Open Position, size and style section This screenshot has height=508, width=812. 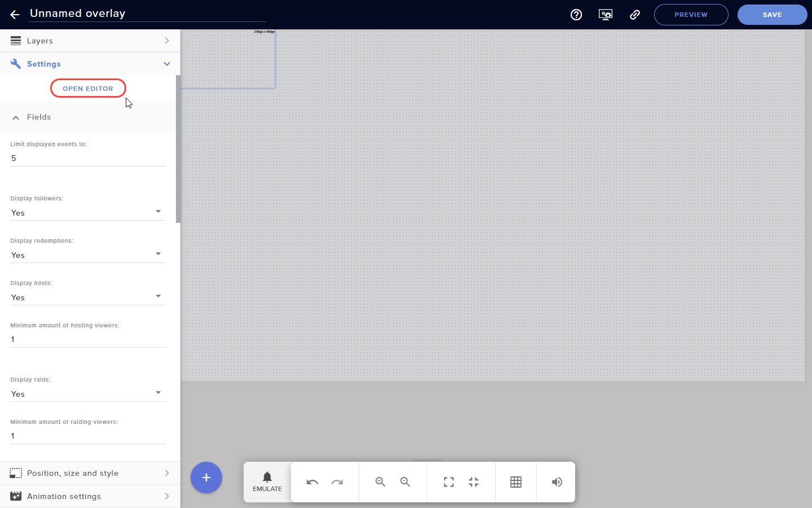pos(90,473)
